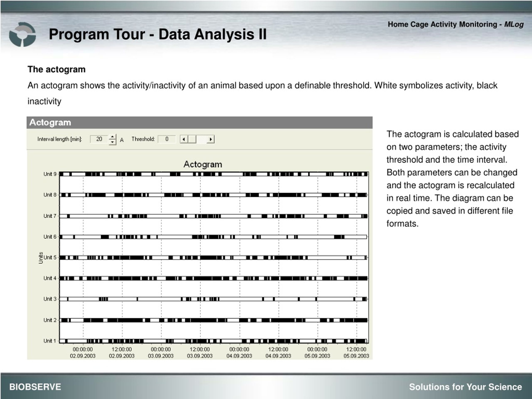Click the 'Actogram' chart title
The image size is (532, 399).
coord(203,164)
